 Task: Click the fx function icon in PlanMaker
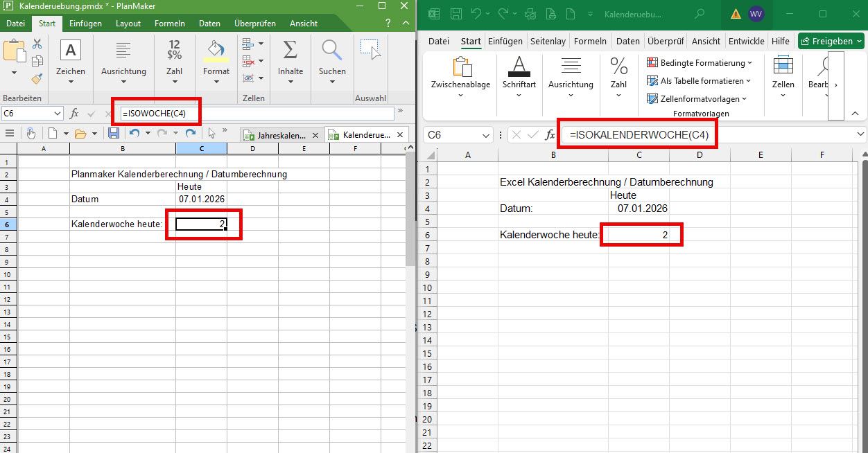[x=75, y=113]
